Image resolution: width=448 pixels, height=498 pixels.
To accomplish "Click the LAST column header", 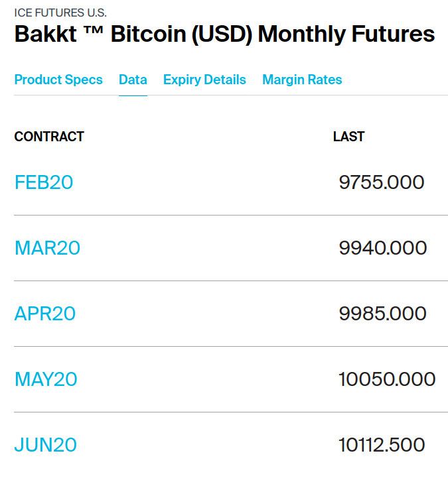I will pyautogui.click(x=348, y=137).
